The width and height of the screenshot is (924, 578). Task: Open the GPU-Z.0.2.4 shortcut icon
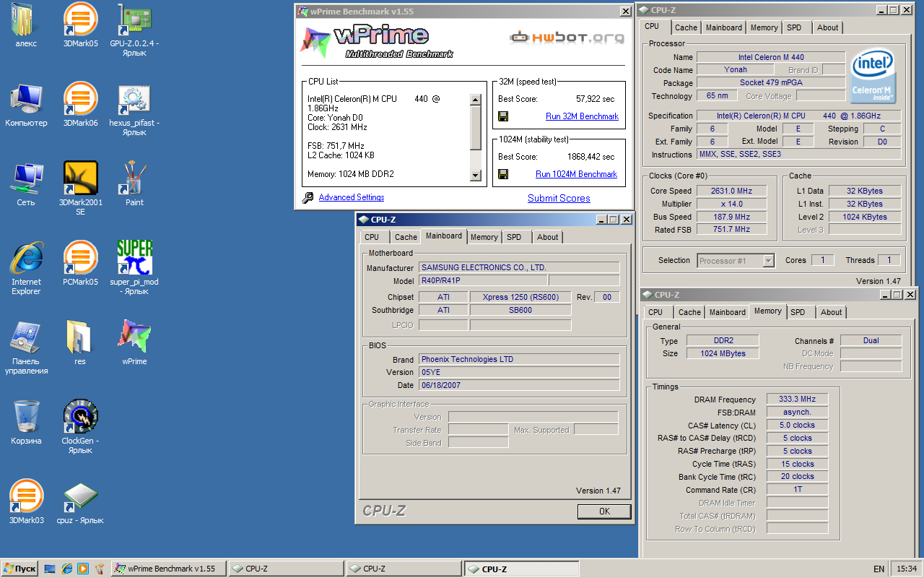[134, 20]
